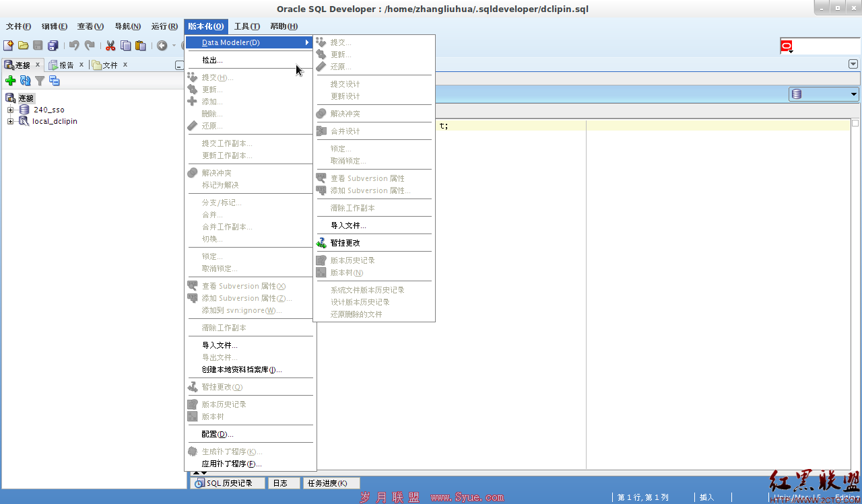Click the Undo arrow in the toolbar

click(74, 45)
